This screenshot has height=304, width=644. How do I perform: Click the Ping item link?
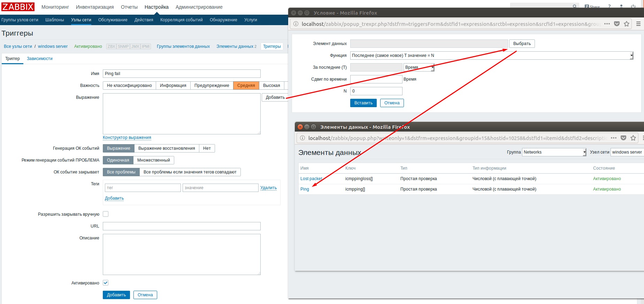(x=305, y=189)
